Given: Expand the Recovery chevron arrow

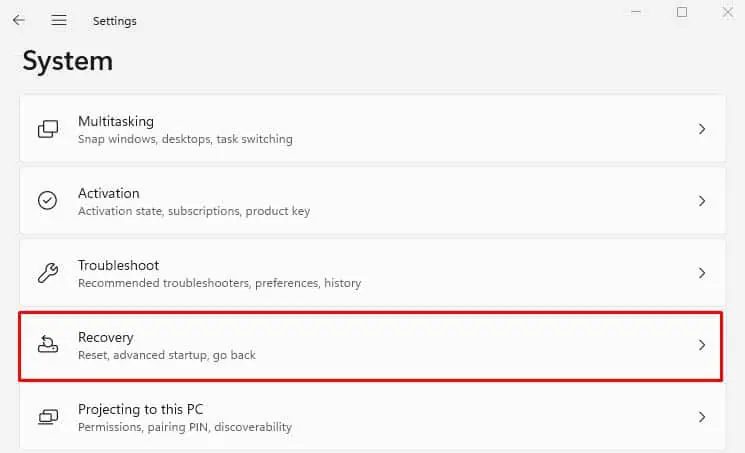Looking at the screenshot, I should 702,345.
